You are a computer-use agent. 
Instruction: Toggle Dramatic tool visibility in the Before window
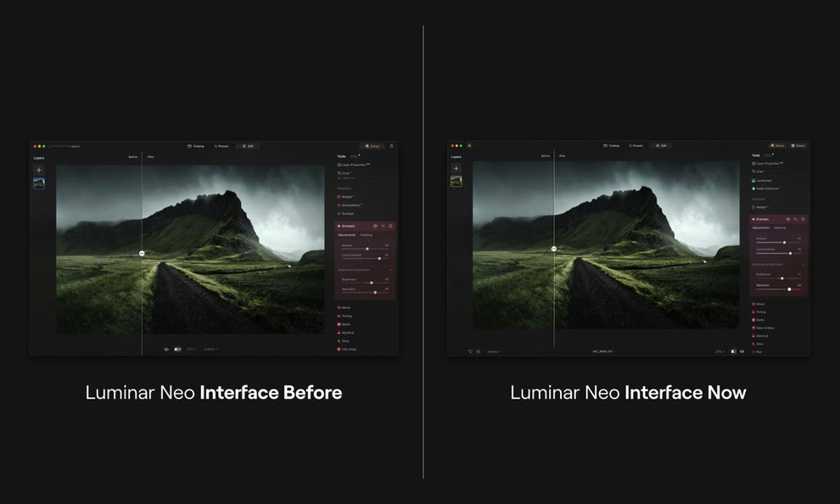375,226
